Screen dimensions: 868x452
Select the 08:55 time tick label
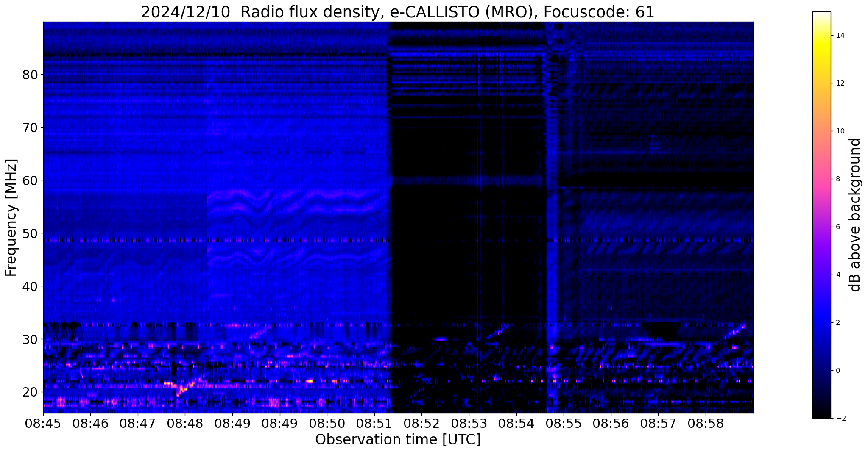pyautogui.click(x=564, y=423)
